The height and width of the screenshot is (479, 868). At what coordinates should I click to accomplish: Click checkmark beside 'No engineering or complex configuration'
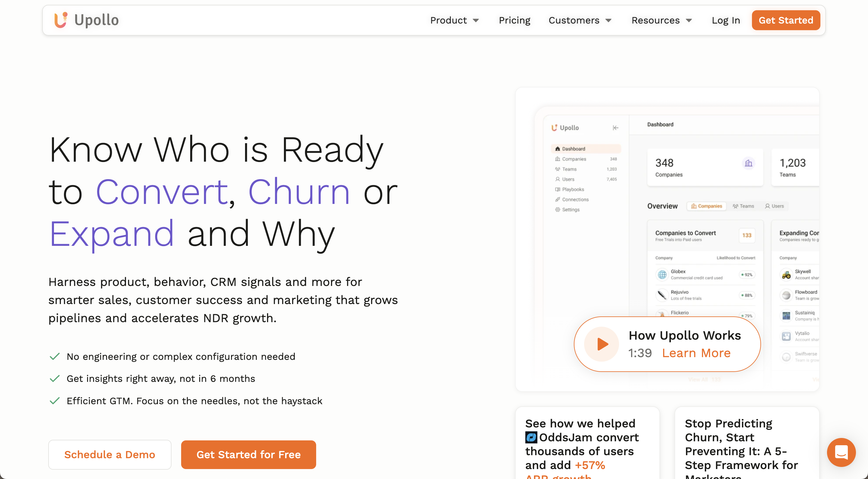tap(55, 357)
